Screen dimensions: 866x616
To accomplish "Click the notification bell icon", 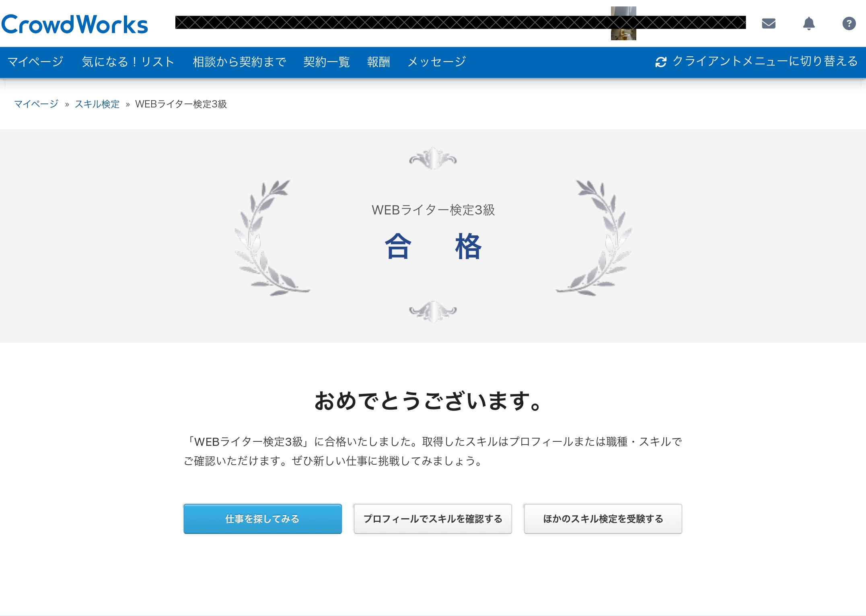I will tap(808, 24).
